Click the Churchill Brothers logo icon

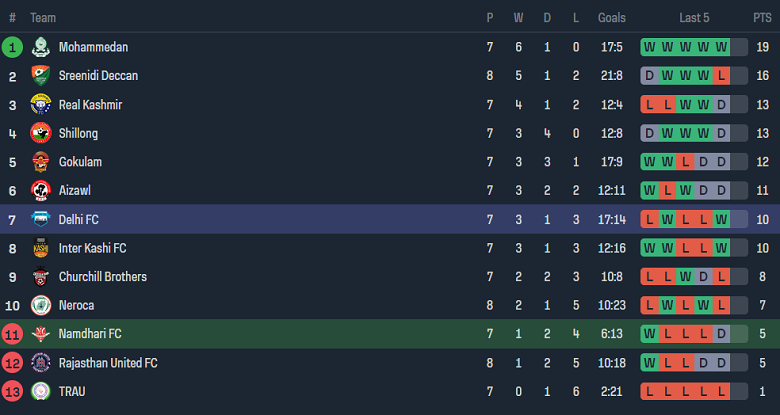41,277
